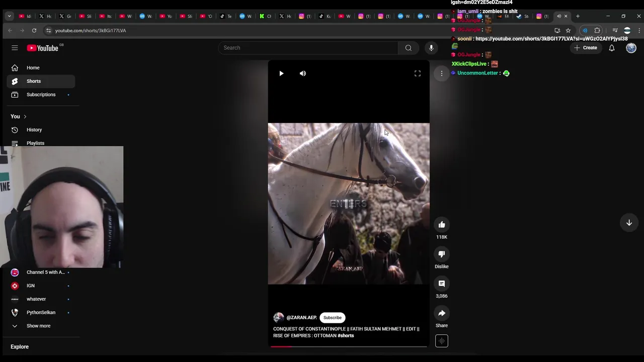Share this Short
Image resolution: width=644 pixels, height=362 pixels.
tap(442, 313)
